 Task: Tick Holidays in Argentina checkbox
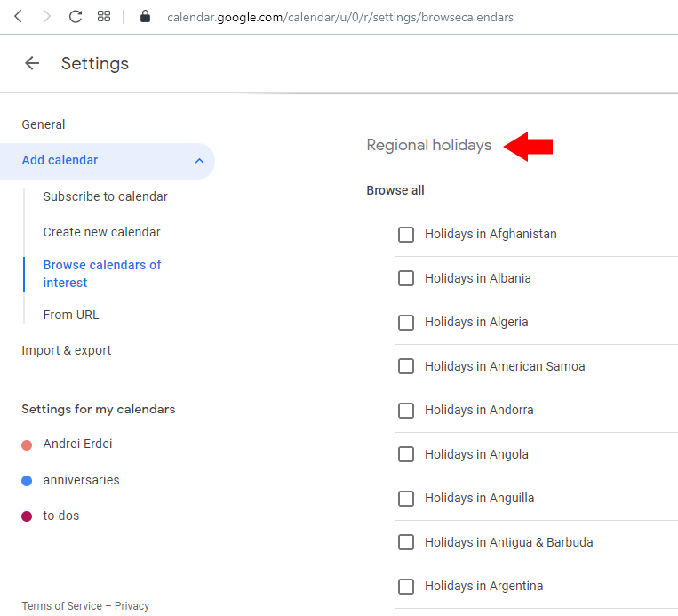(406, 587)
